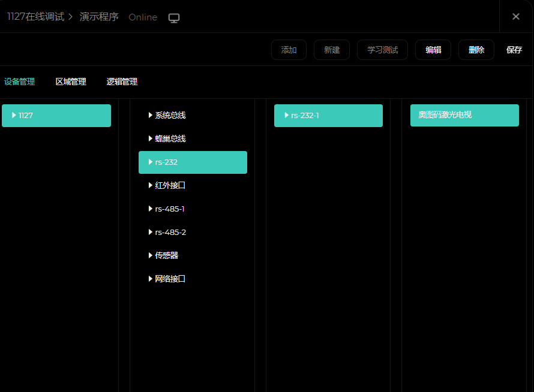Viewport: 534px width, 392px height.
Task: Select the 系统总线 item
Action: 193,115
